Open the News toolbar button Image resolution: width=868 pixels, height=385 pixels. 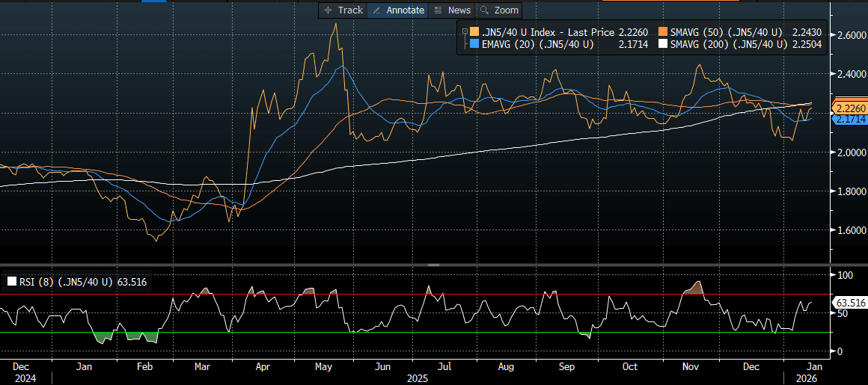(x=438, y=10)
